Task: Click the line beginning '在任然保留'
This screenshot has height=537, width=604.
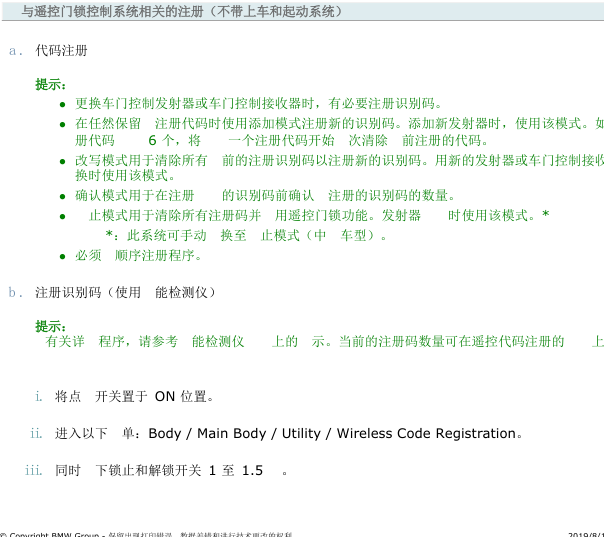Action: [x=339, y=123]
